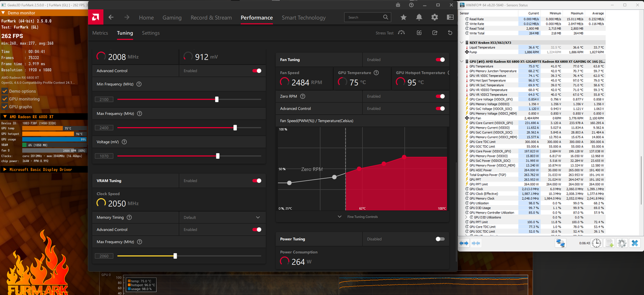This screenshot has height=295, width=644.
Task: Open the favorites star icon
Action: click(404, 17)
